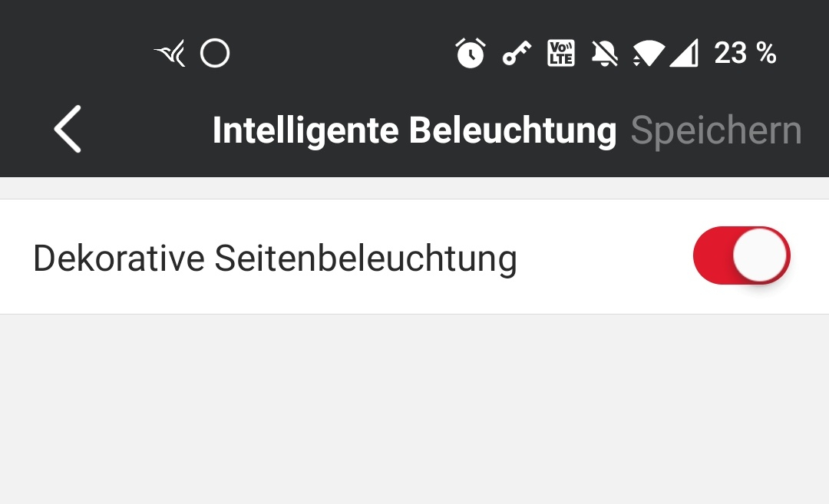Tap the Intelligente Beleuchtung header title
The height and width of the screenshot is (504, 829).
click(414, 131)
